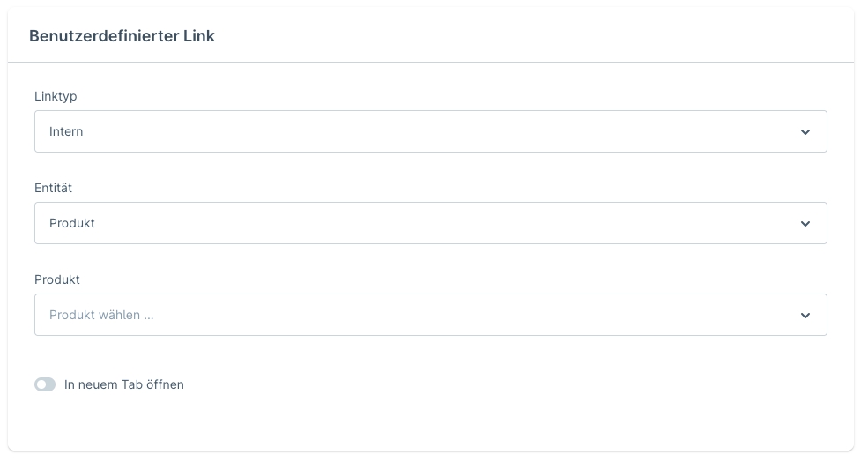Click the 'Benutzerdefinierter Link' card title
This screenshot has width=868, height=462.
tap(122, 36)
